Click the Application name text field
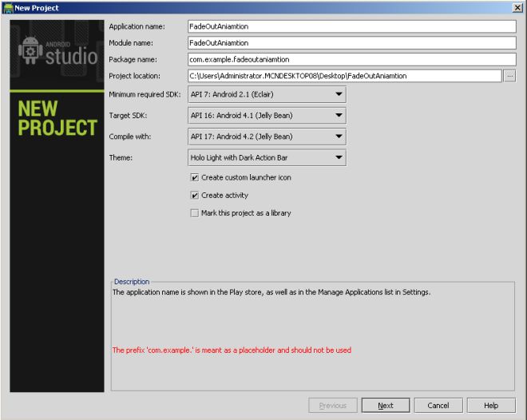 pyautogui.click(x=352, y=26)
